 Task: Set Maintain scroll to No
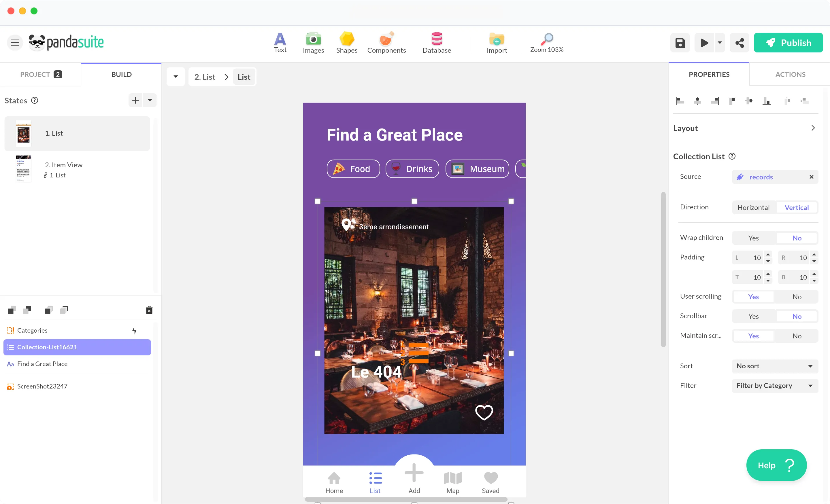click(796, 336)
